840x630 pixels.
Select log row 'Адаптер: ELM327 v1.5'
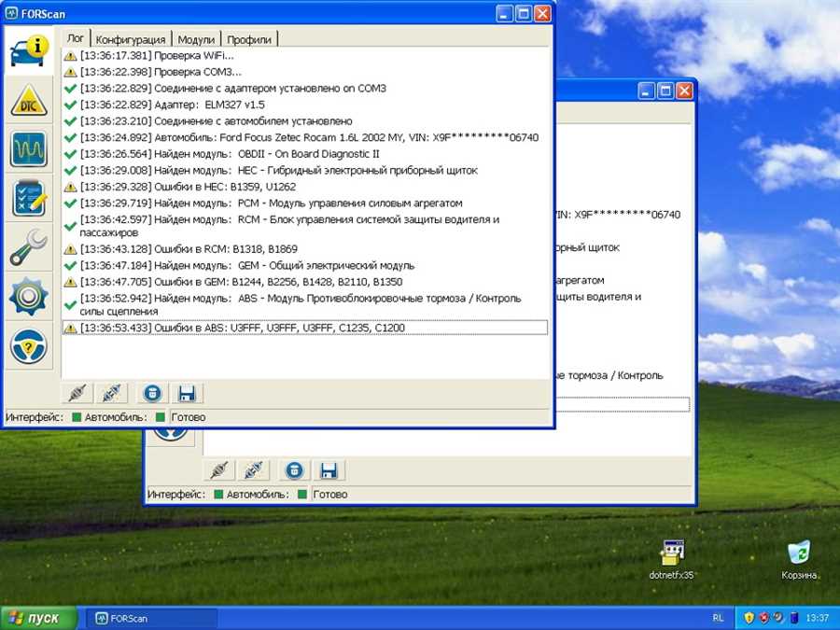305,105
